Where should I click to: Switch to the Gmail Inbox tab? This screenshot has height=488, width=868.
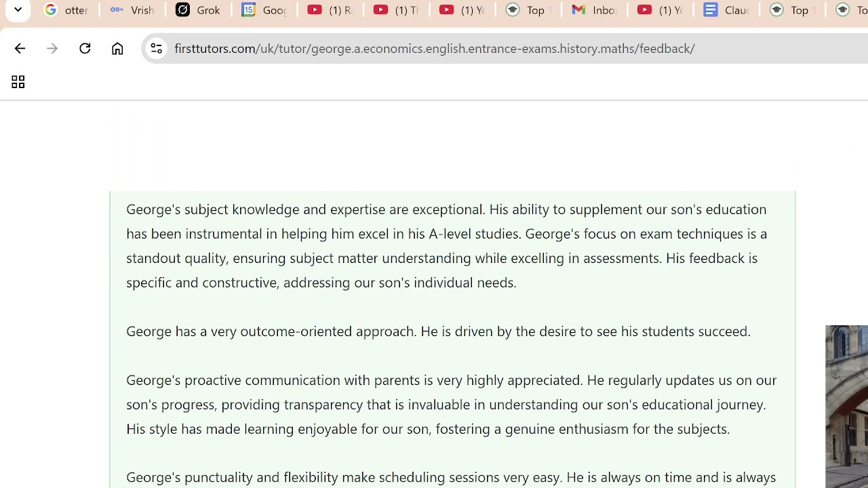point(594,10)
